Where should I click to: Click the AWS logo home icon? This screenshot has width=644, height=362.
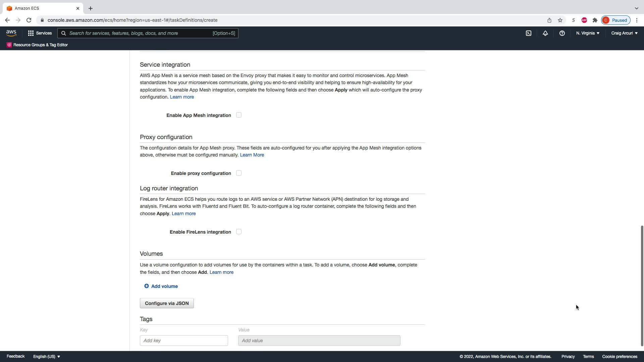tap(11, 33)
